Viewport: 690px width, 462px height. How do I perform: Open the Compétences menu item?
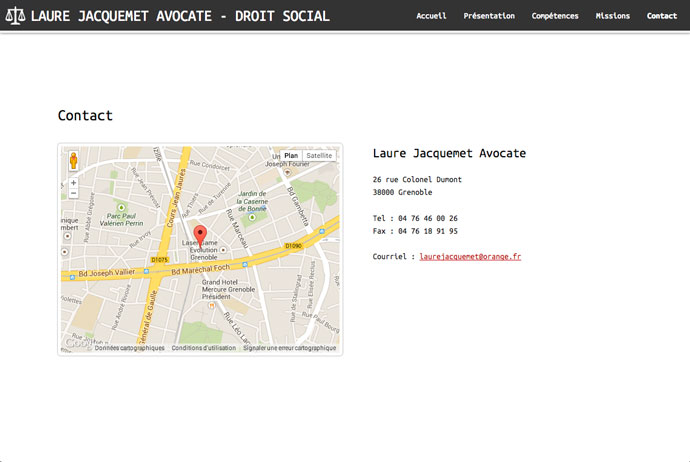pyautogui.click(x=555, y=16)
